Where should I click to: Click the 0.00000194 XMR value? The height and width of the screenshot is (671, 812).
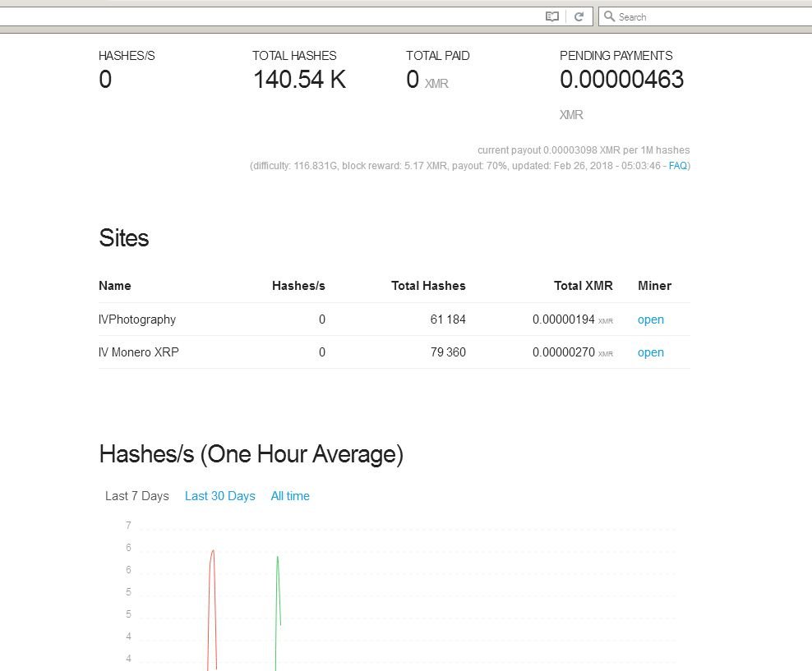[572, 319]
